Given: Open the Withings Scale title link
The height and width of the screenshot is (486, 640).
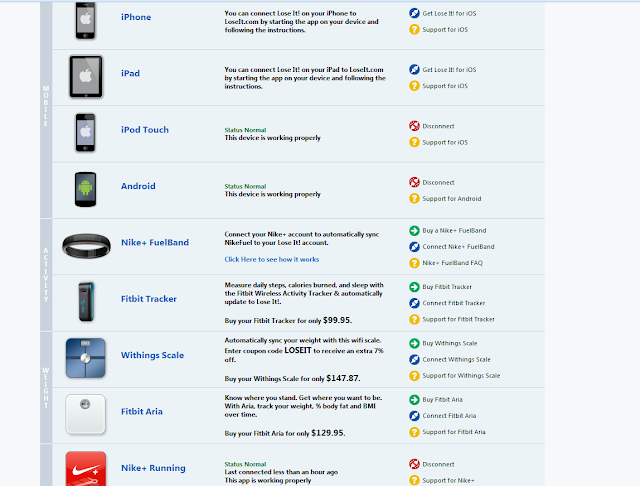Looking at the screenshot, I should point(152,355).
